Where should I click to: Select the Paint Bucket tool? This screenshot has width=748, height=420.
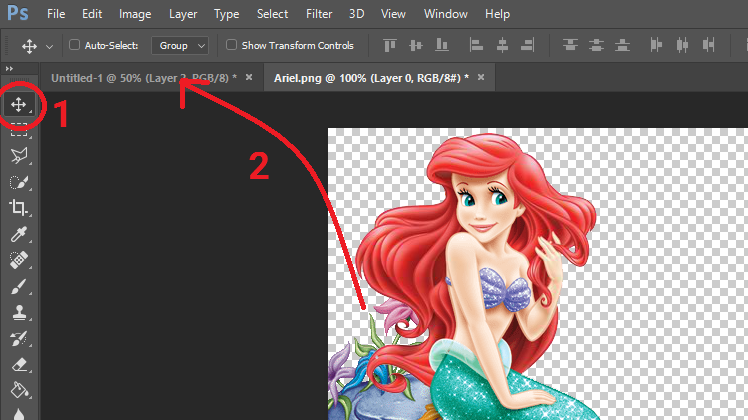point(19,390)
